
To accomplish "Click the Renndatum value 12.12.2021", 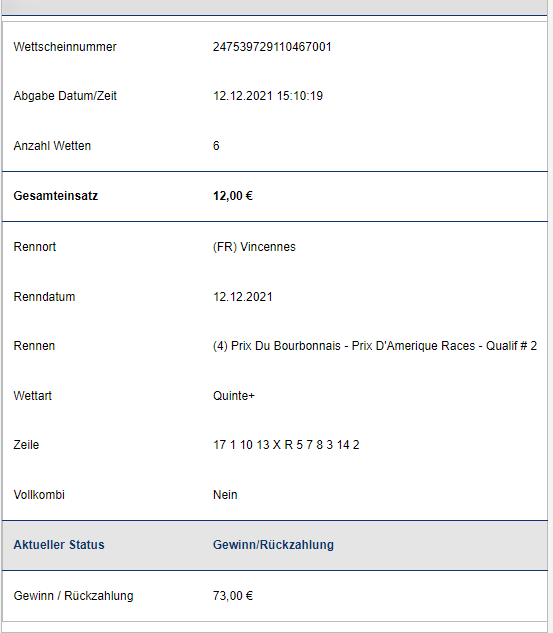I will coord(243,297).
